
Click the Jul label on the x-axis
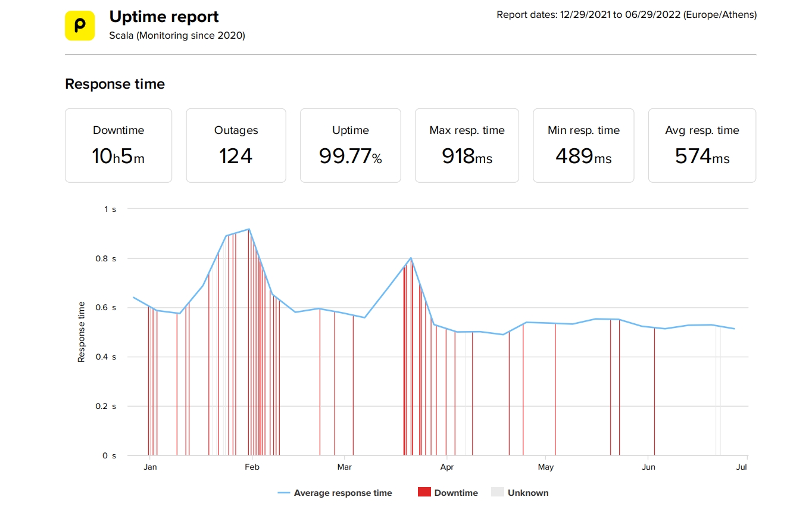pos(741,467)
